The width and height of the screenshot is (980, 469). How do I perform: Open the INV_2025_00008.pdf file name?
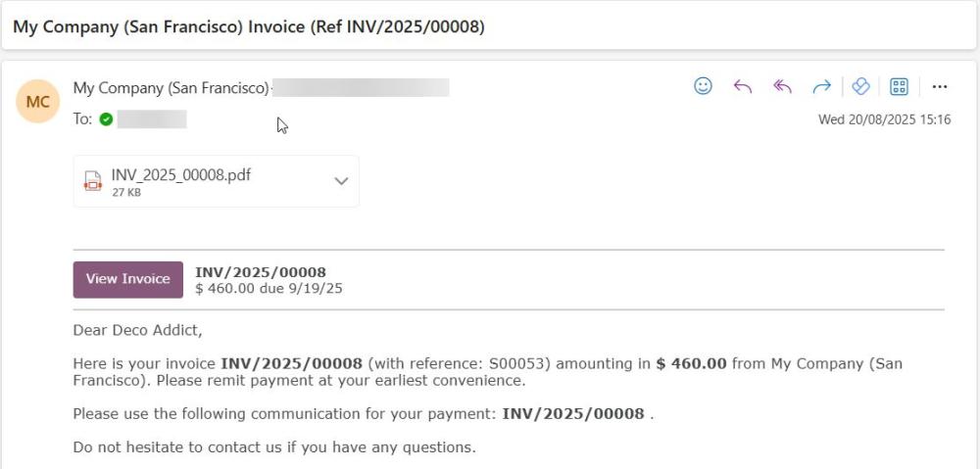pyautogui.click(x=181, y=175)
